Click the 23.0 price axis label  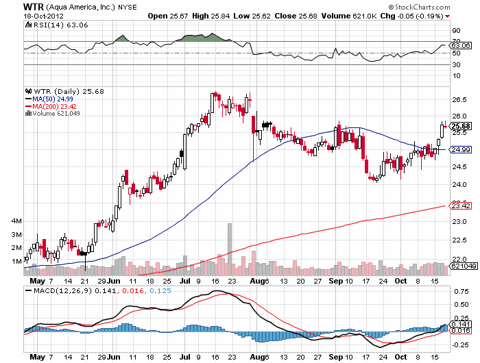click(460, 221)
